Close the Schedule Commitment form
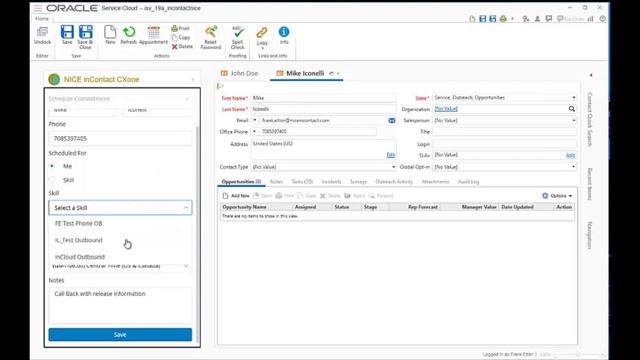This screenshot has width=640, height=360. [187, 99]
